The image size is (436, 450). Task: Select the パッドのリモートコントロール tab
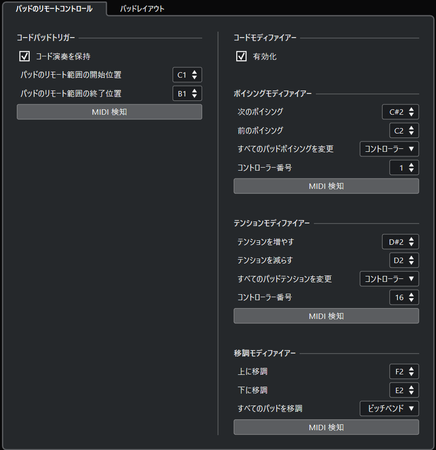click(54, 9)
